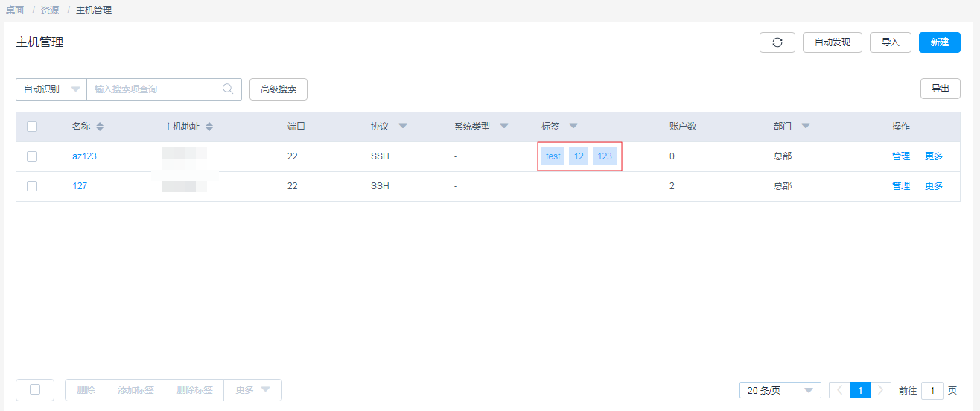Focus the 输入搜索项查询 search field

150,89
